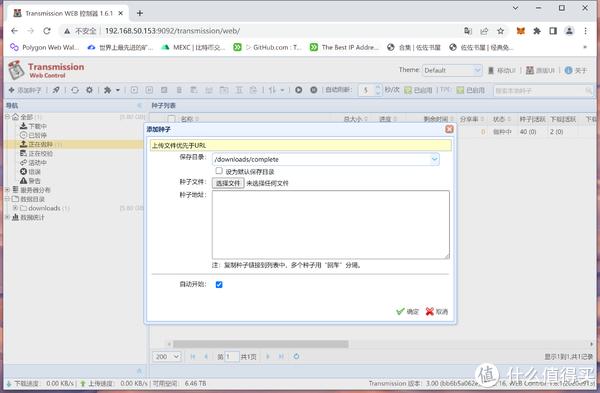Click the reload circular arrow toolbar icon
600x393 pixels.
(75, 90)
